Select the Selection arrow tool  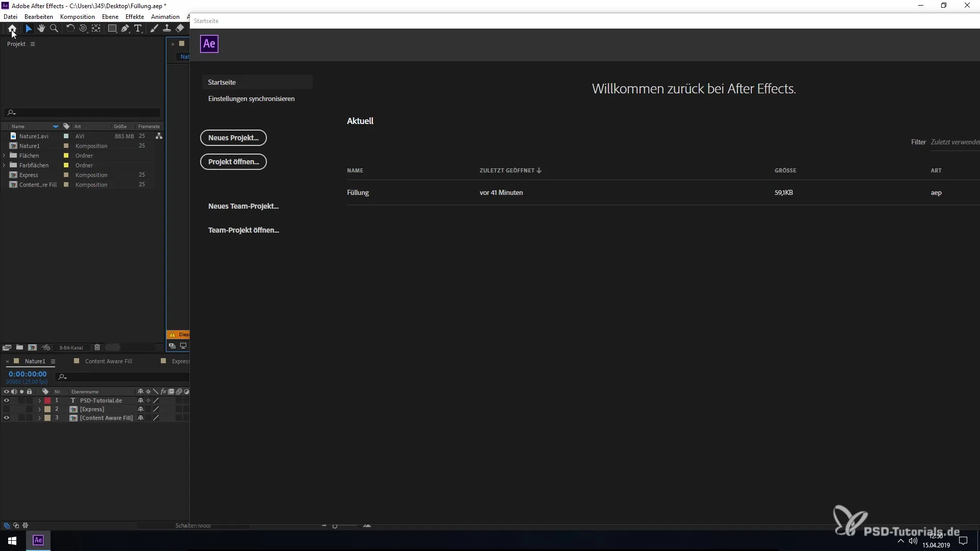click(29, 29)
